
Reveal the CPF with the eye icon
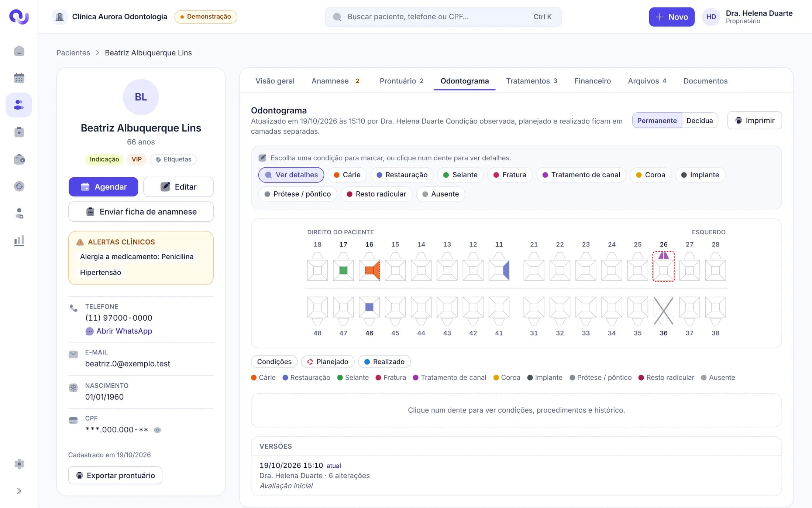pyautogui.click(x=157, y=430)
